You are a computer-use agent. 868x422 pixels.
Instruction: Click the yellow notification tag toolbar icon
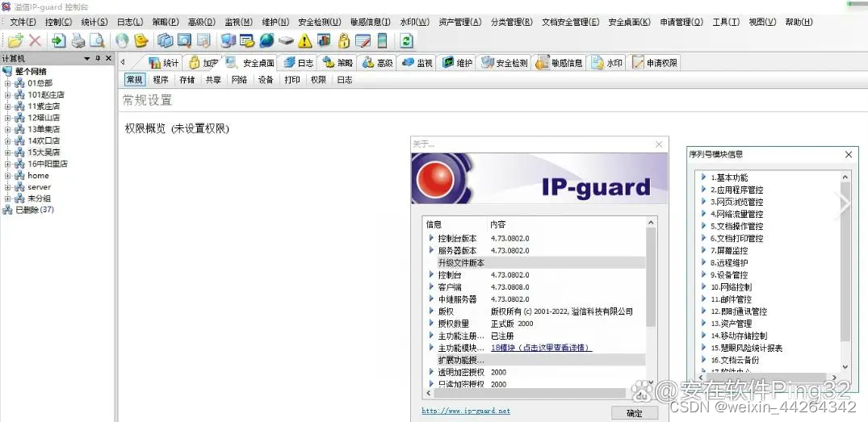pyautogui.click(x=142, y=40)
